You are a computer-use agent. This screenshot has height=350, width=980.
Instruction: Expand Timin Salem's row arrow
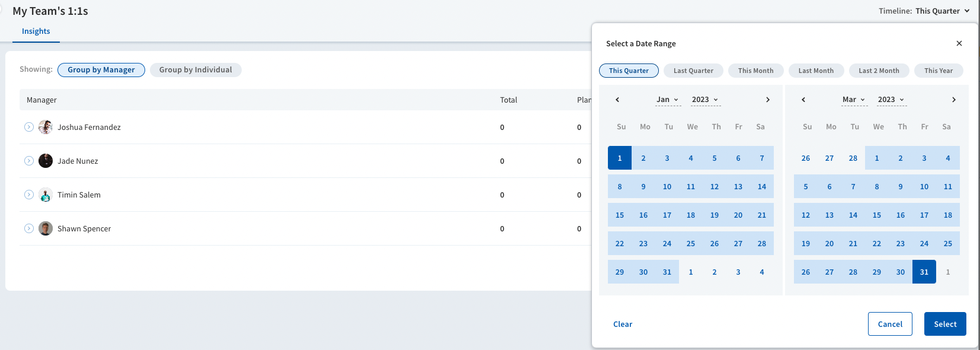pos(29,195)
